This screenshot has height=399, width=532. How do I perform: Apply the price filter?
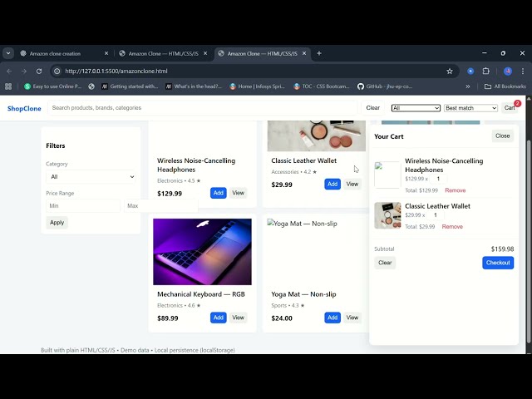(57, 223)
